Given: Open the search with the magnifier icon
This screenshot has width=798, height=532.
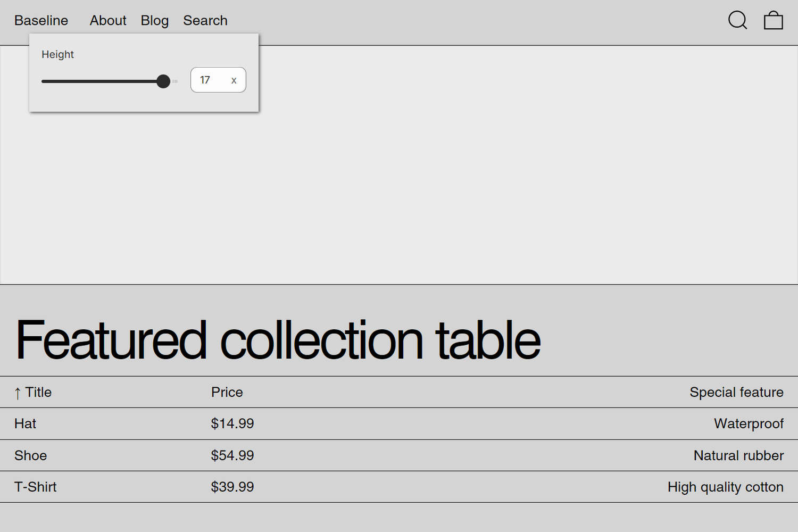Looking at the screenshot, I should coord(738,20).
